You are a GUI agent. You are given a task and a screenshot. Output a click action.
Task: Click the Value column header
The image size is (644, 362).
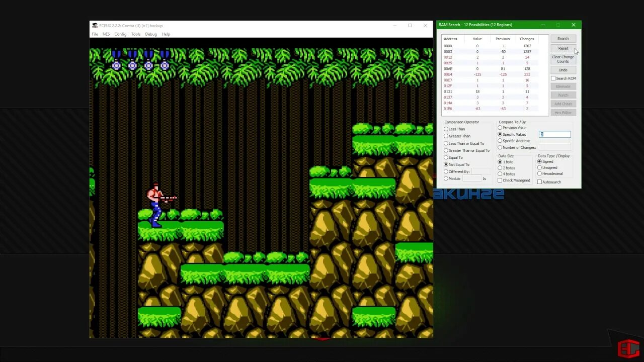[x=477, y=39]
